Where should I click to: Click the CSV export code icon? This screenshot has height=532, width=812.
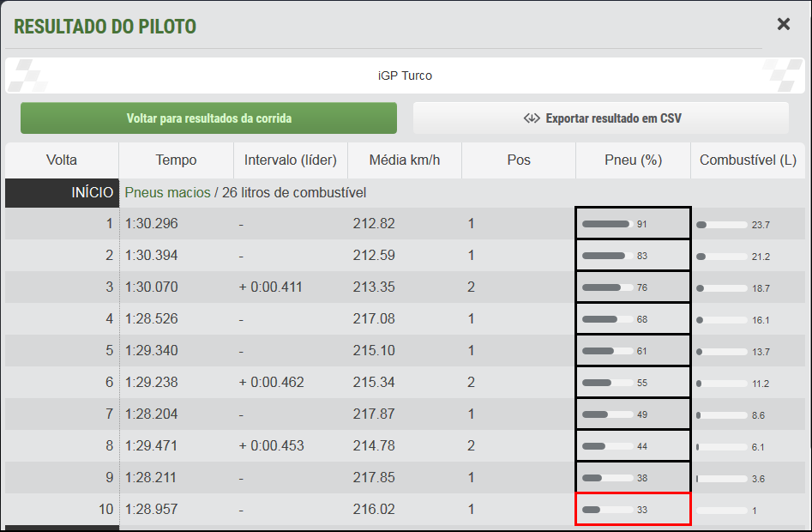coord(532,118)
